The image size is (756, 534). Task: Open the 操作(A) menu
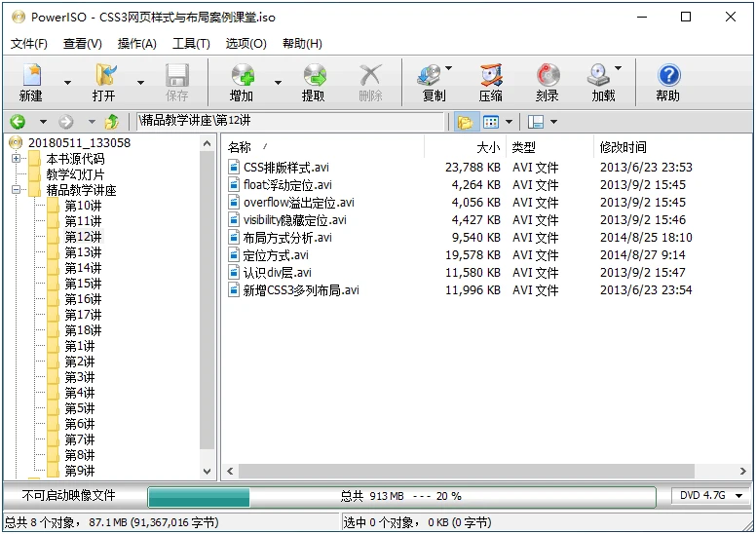137,44
